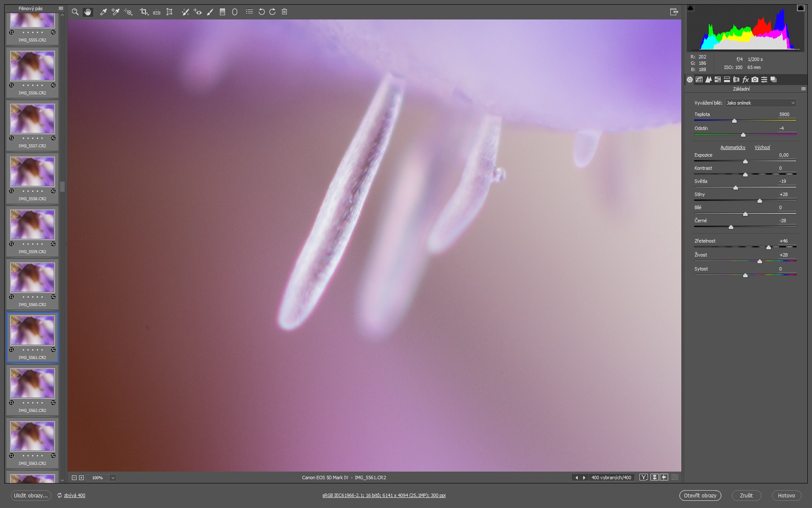The height and width of the screenshot is (508, 812).
Task: Toggle highlight clipping warning in histogram
Action: pyautogui.click(x=800, y=8)
